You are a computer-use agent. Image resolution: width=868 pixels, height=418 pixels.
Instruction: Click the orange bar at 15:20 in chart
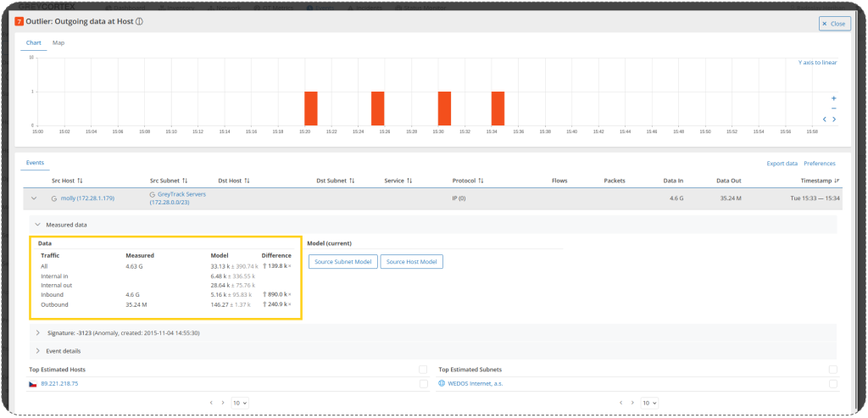point(311,108)
